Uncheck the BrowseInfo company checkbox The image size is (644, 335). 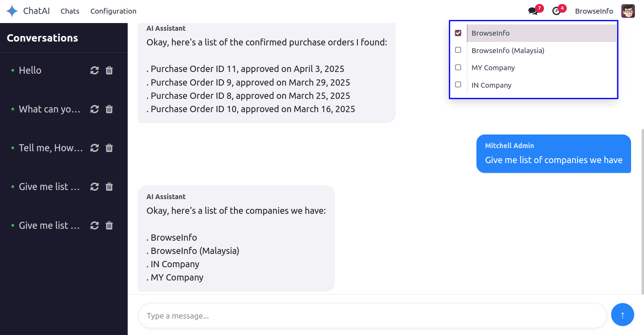[458, 33]
